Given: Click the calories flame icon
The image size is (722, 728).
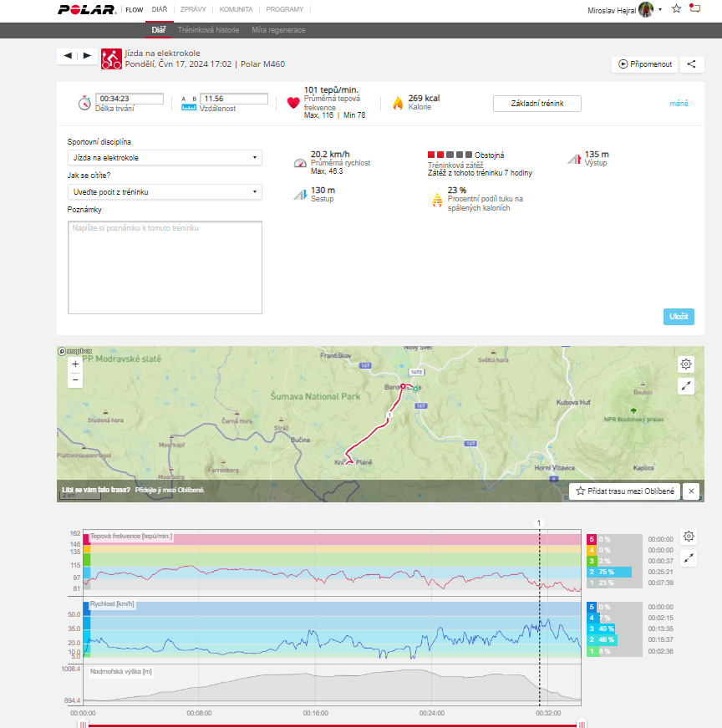Looking at the screenshot, I should 398,103.
